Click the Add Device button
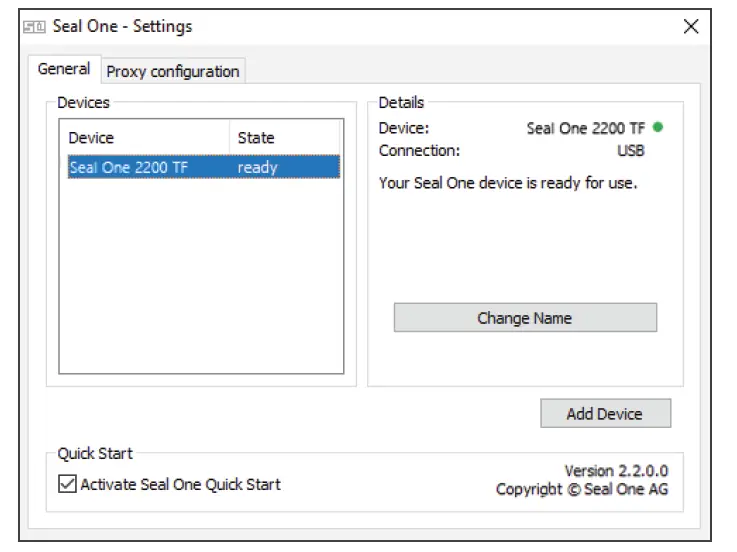This screenshot has width=737, height=552. point(605,413)
